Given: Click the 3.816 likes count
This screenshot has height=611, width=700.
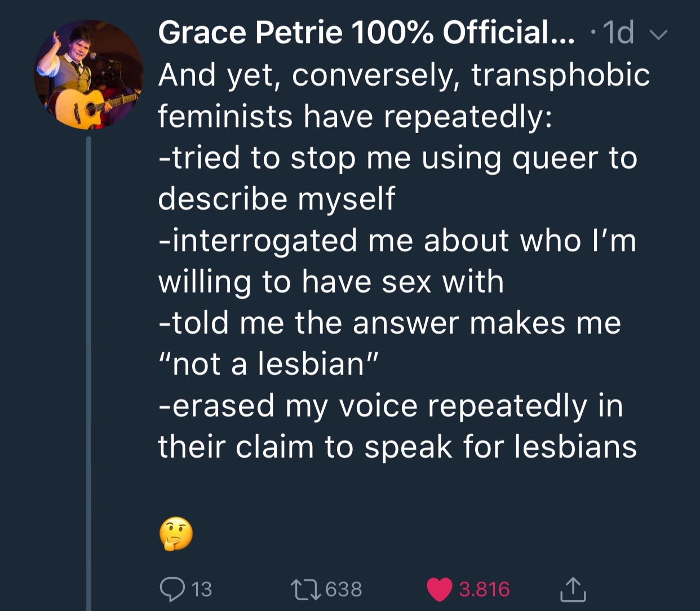Looking at the screenshot, I should (x=484, y=590).
